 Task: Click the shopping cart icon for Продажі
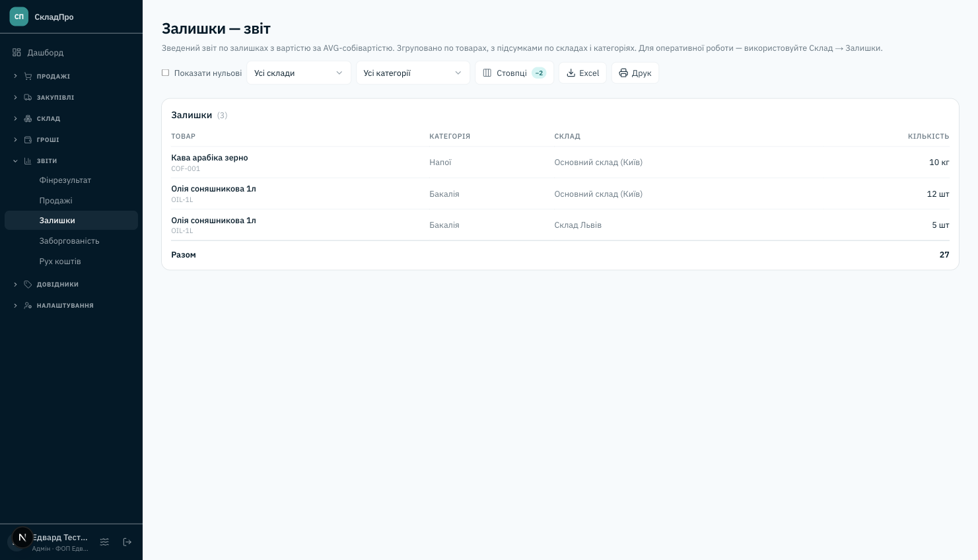[28, 76]
